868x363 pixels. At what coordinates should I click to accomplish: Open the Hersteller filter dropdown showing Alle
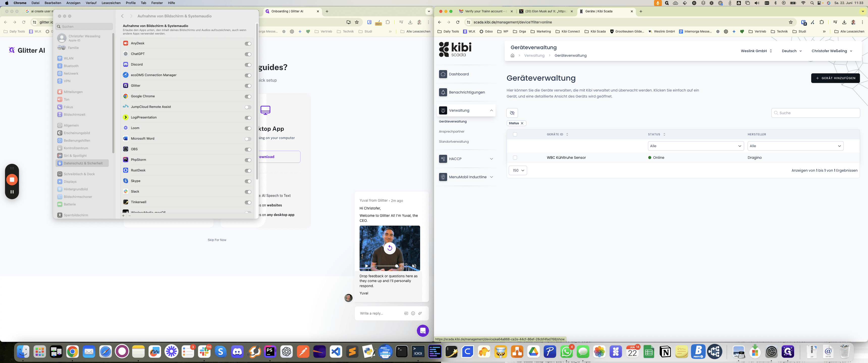click(796, 146)
